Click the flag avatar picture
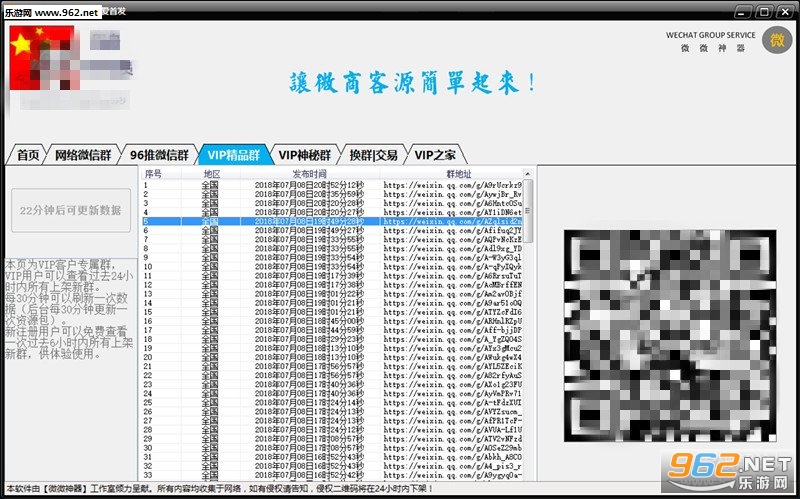The image size is (800, 499). [x=42, y=58]
